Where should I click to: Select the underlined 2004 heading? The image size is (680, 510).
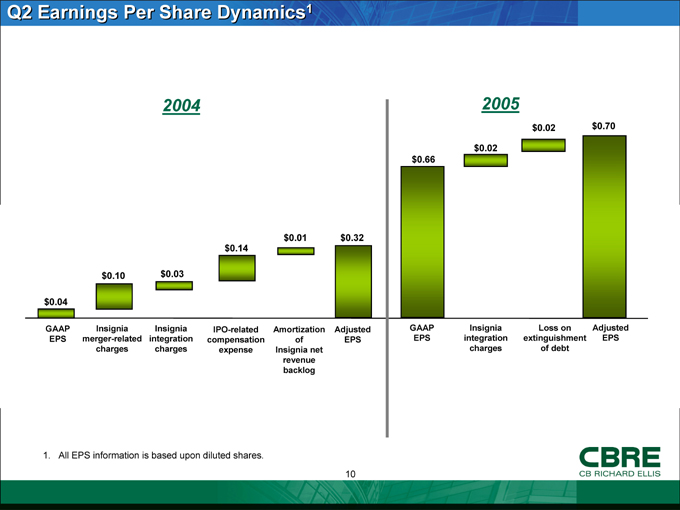click(x=182, y=106)
